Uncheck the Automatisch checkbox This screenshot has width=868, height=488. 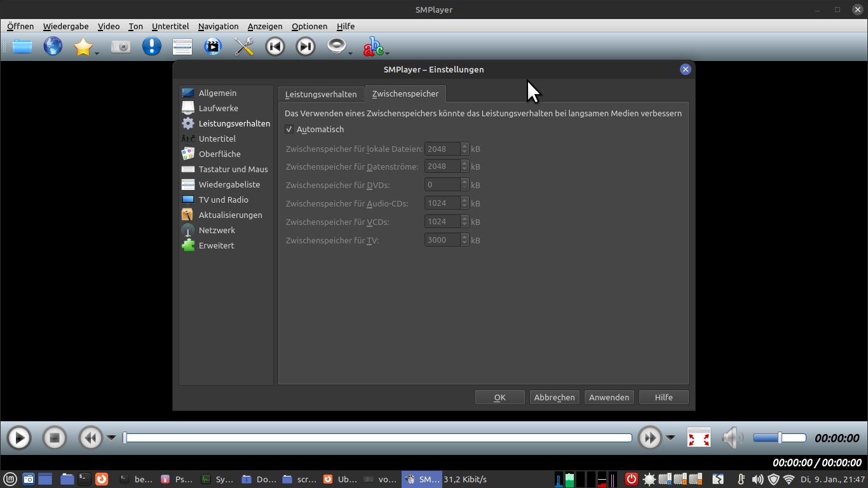click(289, 130)
